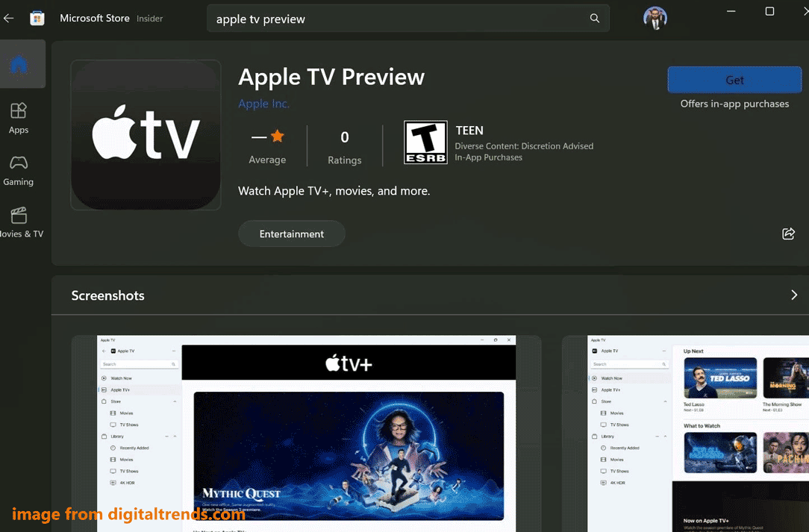809x532 pixels.
Task: Click the Microsoft Store logo icon
Action: tap(37, 19)
